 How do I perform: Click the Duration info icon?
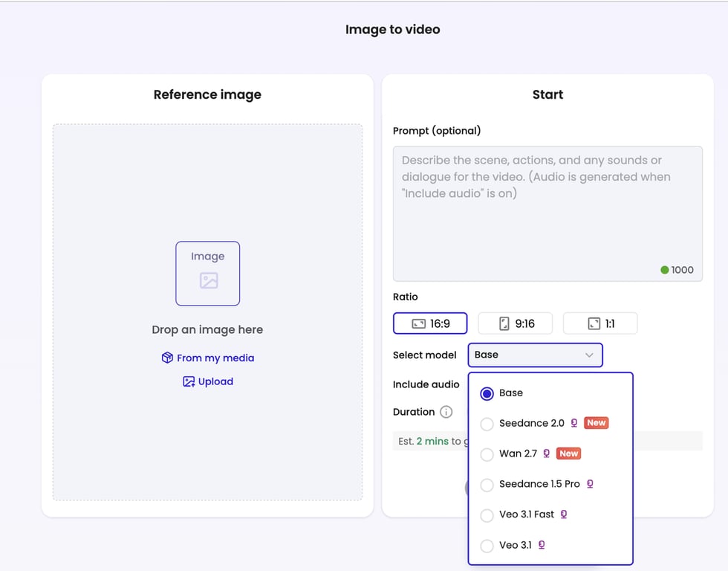(x=446, y=412)
